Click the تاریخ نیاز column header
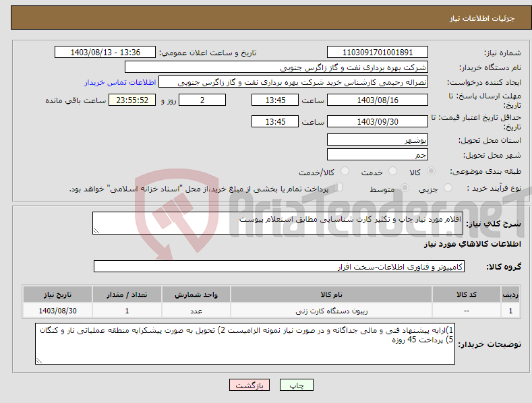Image resolution: width=532 pixels, height=403 pixels. [x=58, y=294]
